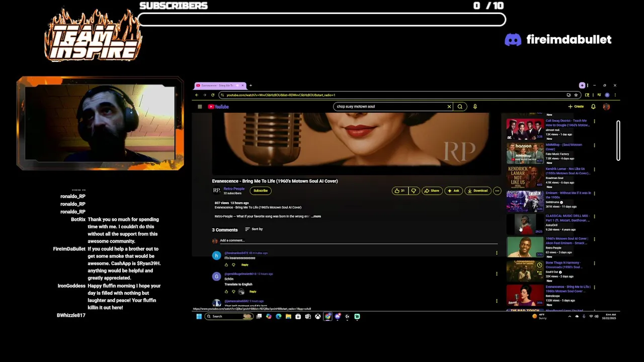644x362 pixels.
Task: Like the 'Schön' comment
Action: [x=226, y=292]
